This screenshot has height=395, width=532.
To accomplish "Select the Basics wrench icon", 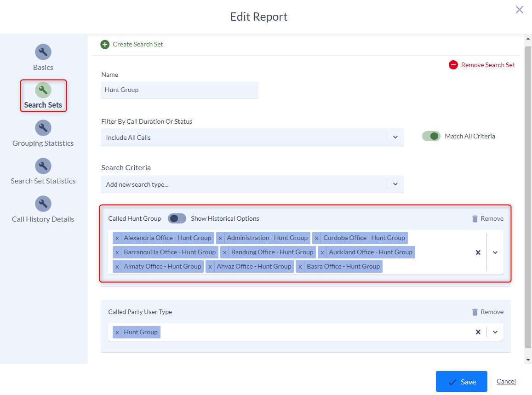I will [x=43, y=52].
